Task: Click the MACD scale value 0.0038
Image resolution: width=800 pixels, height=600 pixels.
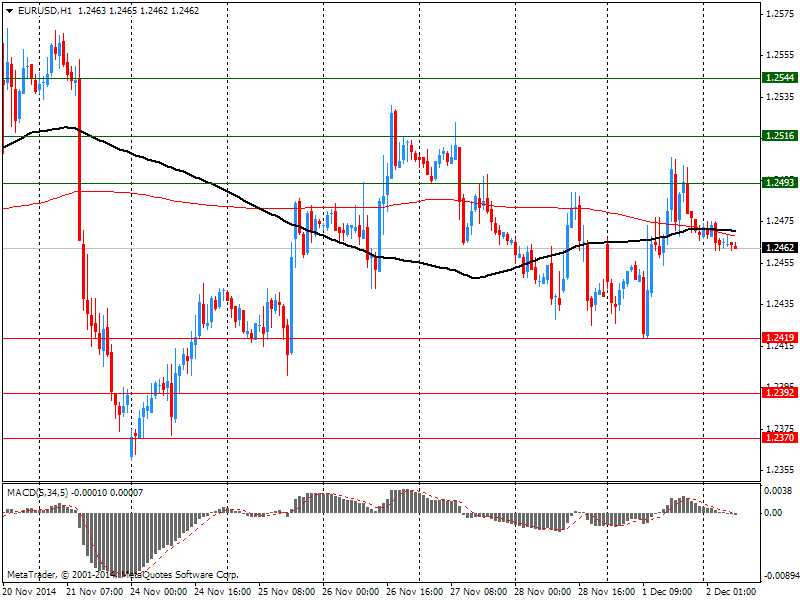Action: tap(778, 491)
